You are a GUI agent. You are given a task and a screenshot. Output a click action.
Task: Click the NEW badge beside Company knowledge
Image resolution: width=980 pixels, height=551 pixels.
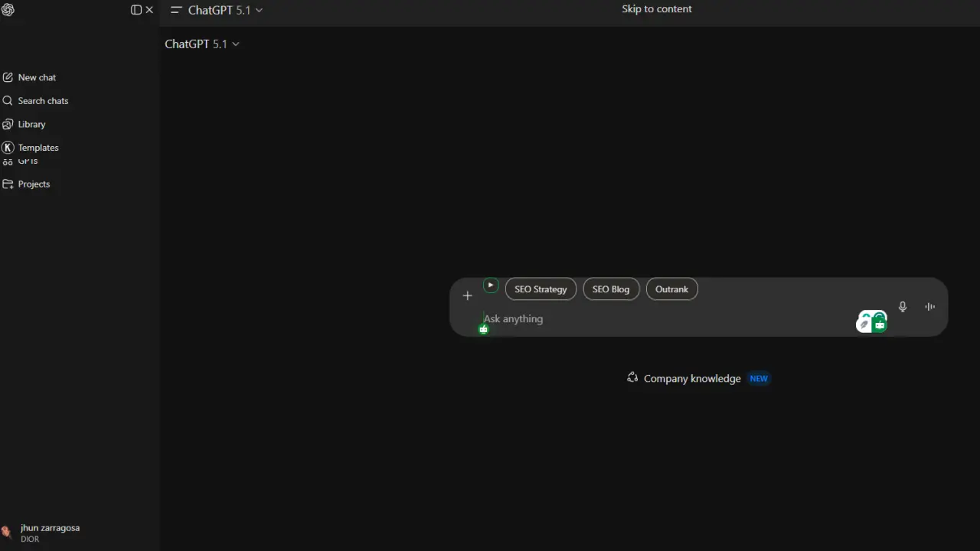click(x=759, y=379)
